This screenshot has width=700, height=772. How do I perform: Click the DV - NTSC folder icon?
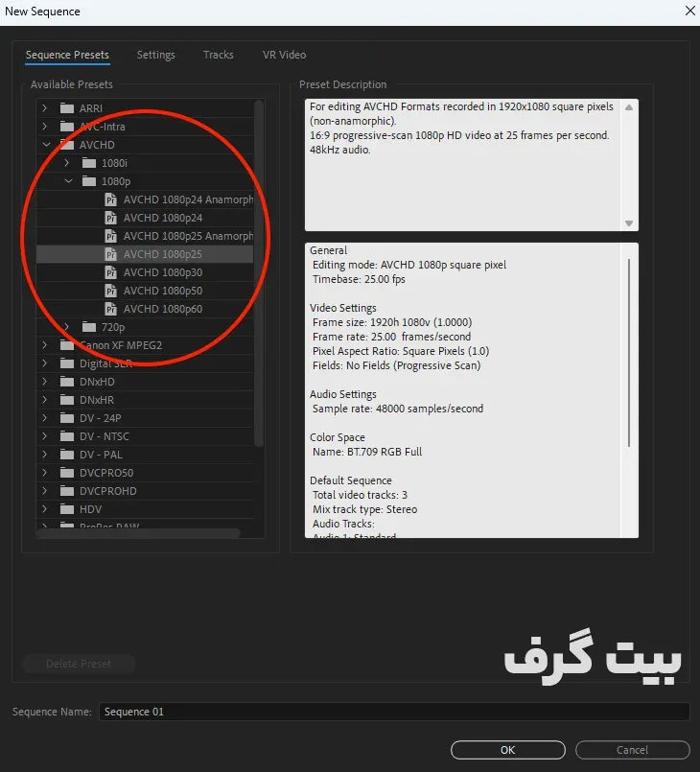coord(67,436)
